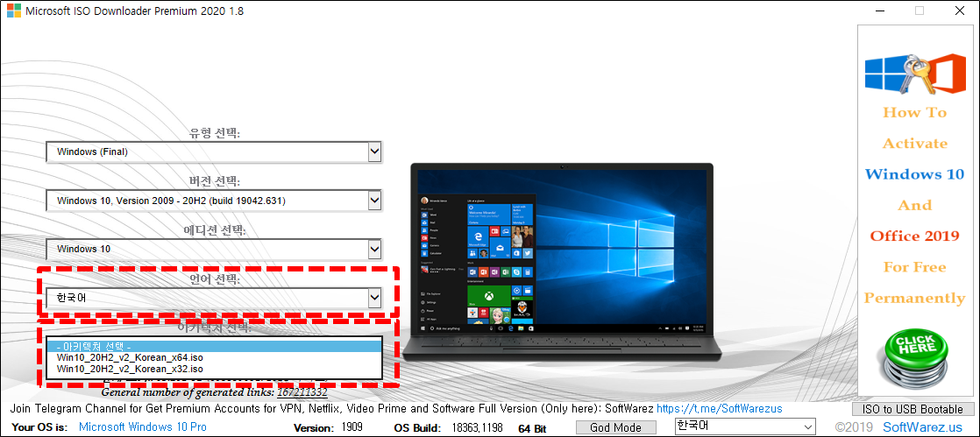Choose the '- 아키텍처 선택 -' placeholder entry

(x=214, y=347)
